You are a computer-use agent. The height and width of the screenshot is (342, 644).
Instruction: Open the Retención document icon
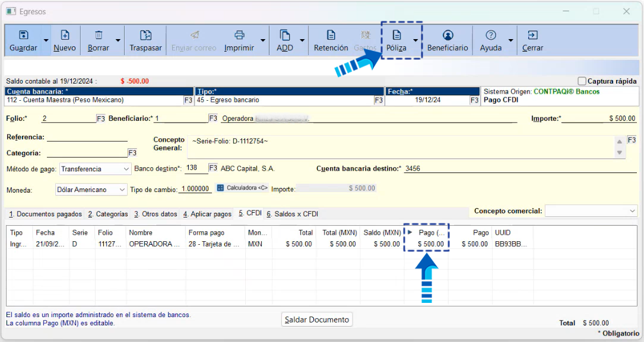tap(331, 36)
